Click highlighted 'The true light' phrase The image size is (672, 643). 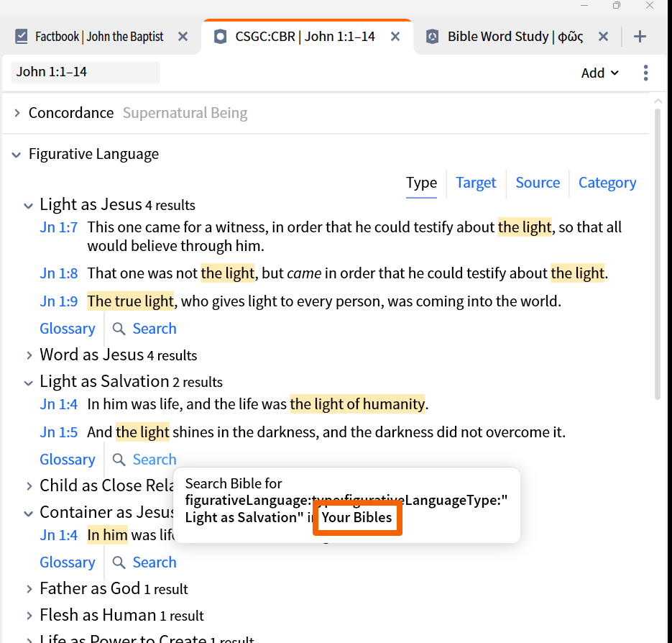[131, 301]
